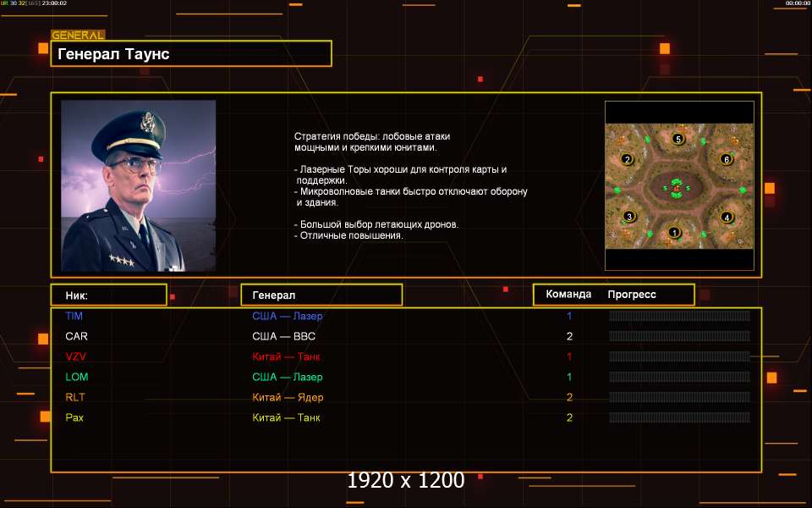Select start position 6 on the map
812x508 pixels.
pos(726,159)
